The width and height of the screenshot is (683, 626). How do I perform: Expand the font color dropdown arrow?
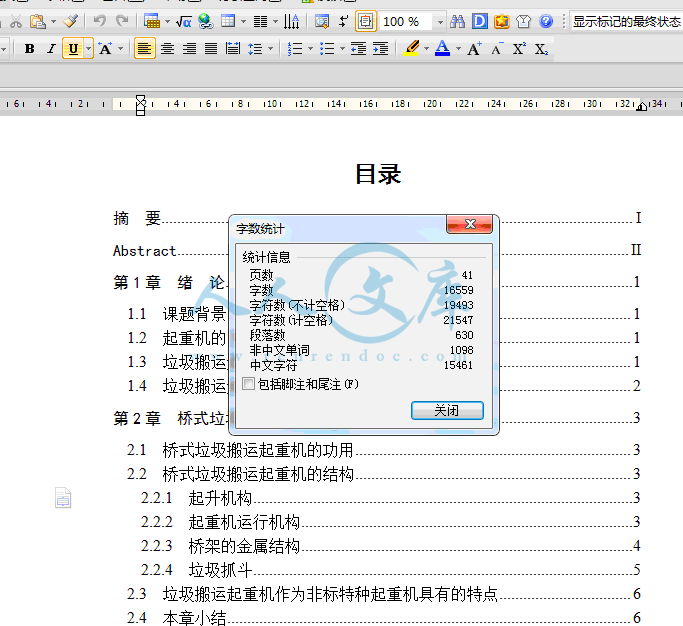click(x=458, y=48)
